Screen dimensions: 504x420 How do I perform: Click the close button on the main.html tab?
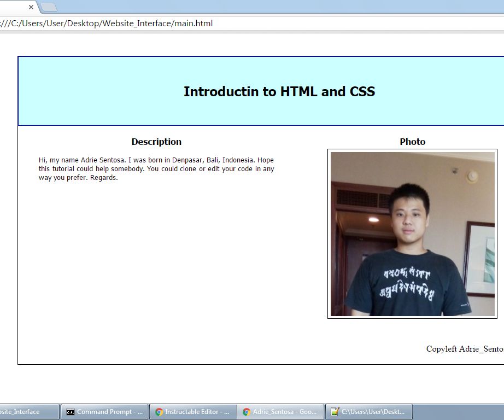[31, 8]
